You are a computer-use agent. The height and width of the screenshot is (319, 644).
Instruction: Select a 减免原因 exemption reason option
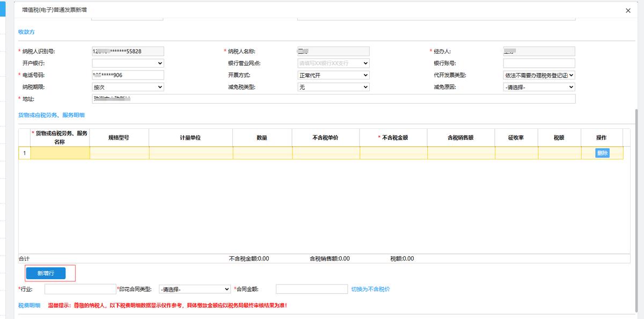pyautogui.click(x=538, y=86)
